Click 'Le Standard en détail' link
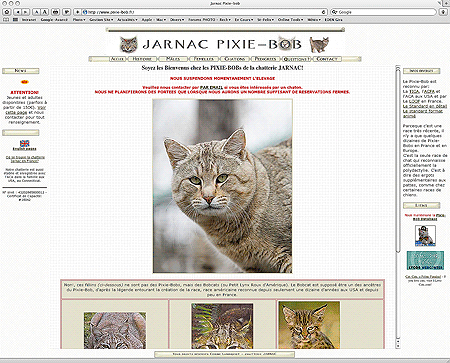This screenshot has height=363, width=450. (425, 106)
